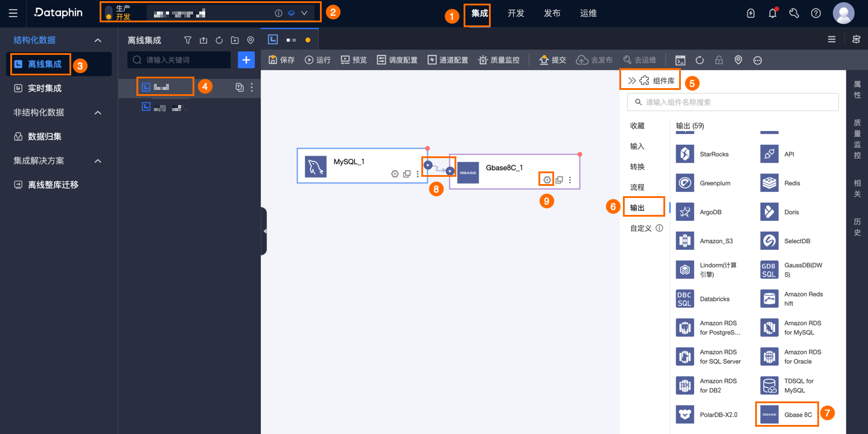868x434 pixels.
Task: Select the 收藏 component category
Action: tap(637, 126)
